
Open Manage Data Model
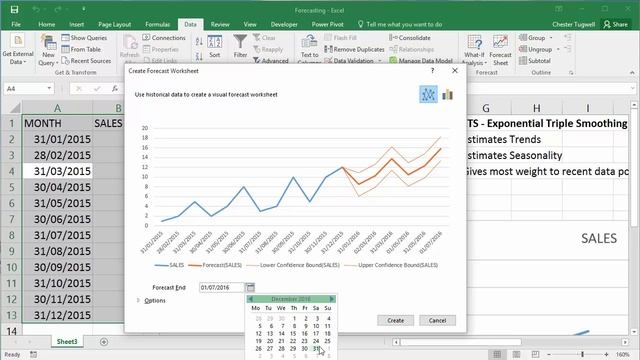421,60
